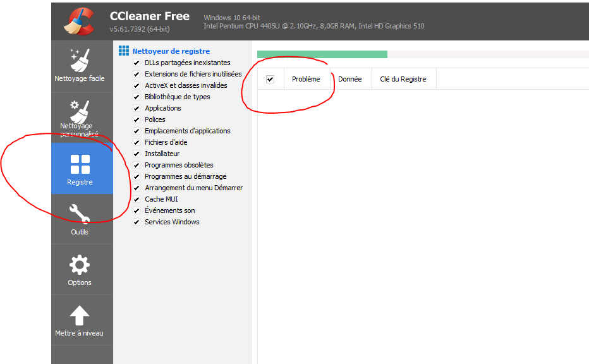Uncheck Bibliothèque de types
This screenshot has height=364, width=589.
point(137,97)
